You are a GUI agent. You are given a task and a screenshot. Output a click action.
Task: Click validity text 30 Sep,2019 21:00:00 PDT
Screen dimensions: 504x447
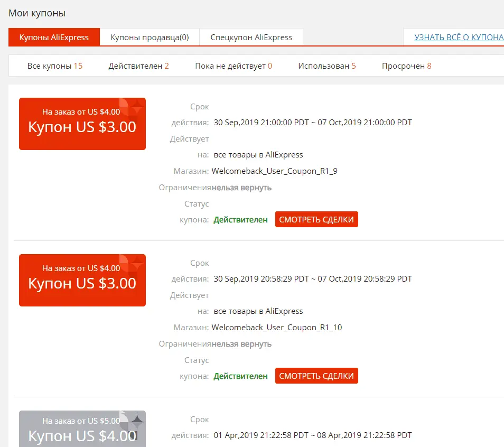(x=262, y=123)
